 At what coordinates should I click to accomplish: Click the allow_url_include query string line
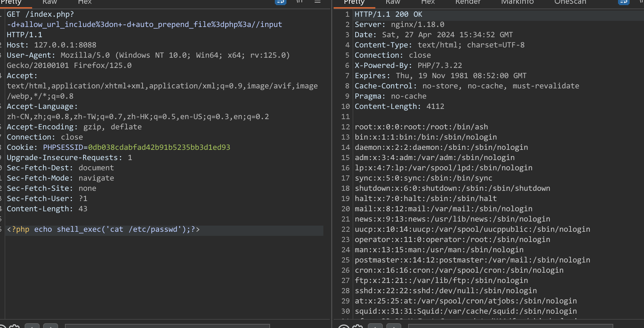point(144,25)
